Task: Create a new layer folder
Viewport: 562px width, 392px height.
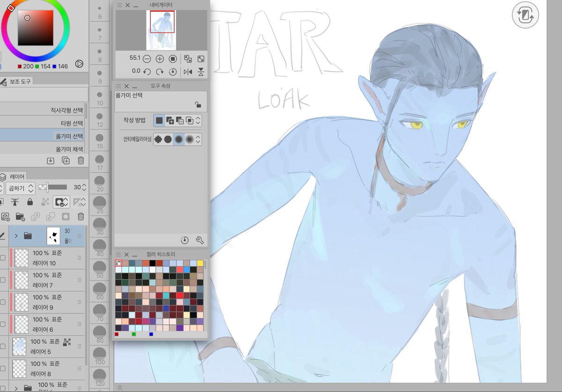Action: pos(20,217)
